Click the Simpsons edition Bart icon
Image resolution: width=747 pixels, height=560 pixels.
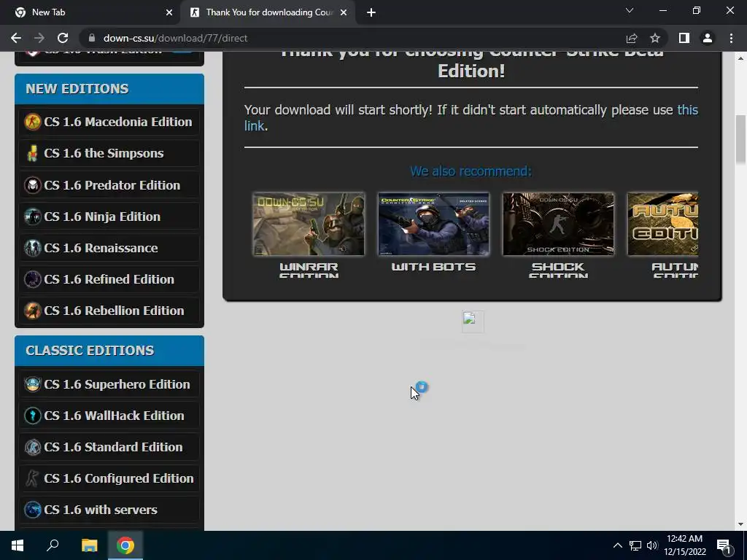point(32,153)
